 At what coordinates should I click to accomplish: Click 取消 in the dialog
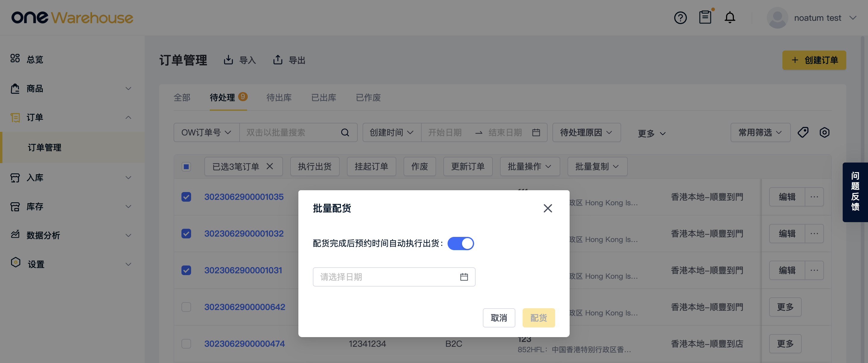click(x=499, y=318)
